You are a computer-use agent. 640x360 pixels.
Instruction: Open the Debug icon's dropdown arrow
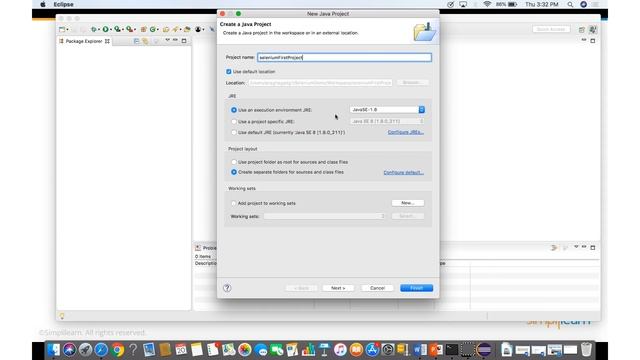tap(99, 29)
